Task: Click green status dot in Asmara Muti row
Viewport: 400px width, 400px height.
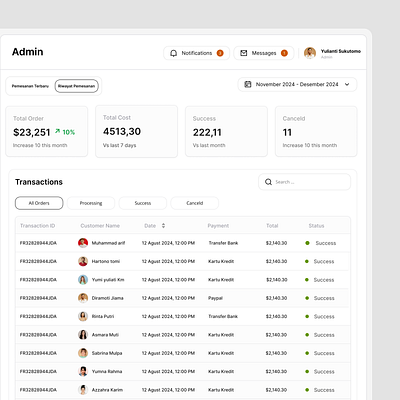Action: tap(307, 335)
